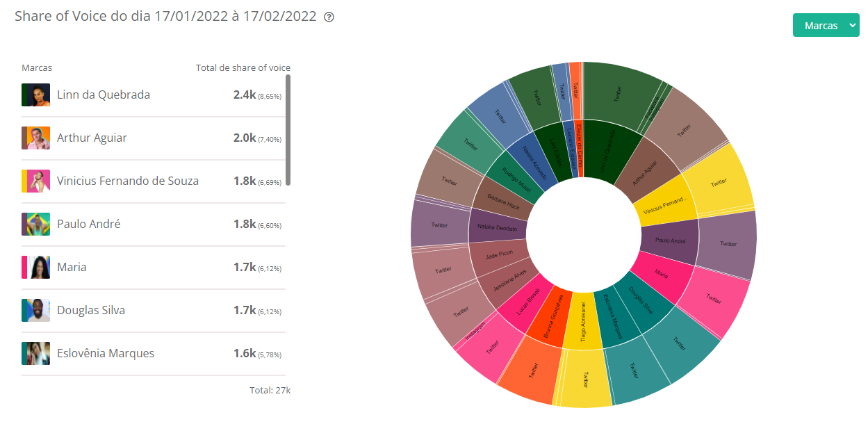This screenshot has height=424, width=868.
Task: Click the brand list scrollbar
Action: tap(288, 129)
